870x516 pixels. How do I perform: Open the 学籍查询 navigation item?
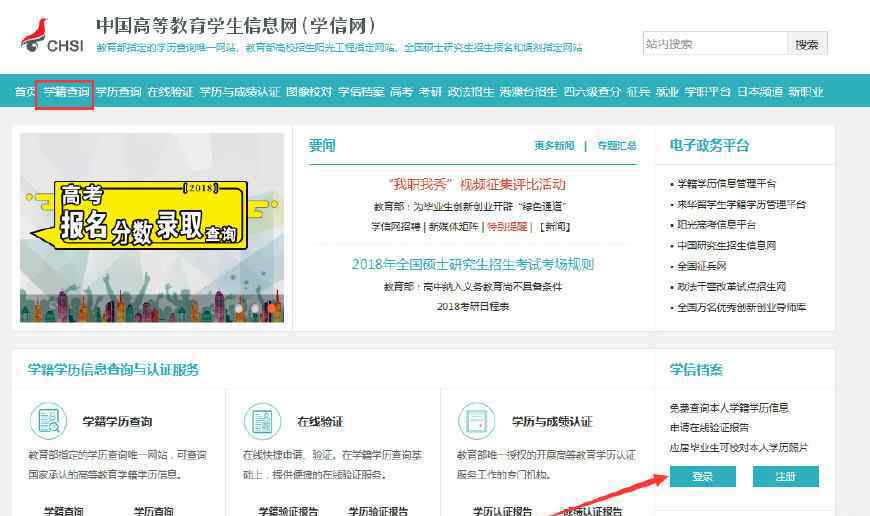tap(66, 92)
